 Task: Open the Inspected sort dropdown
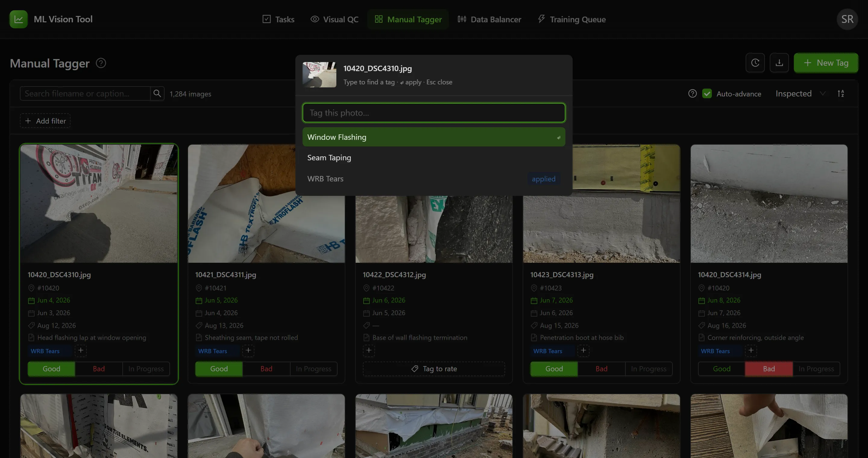coord(800,93)
